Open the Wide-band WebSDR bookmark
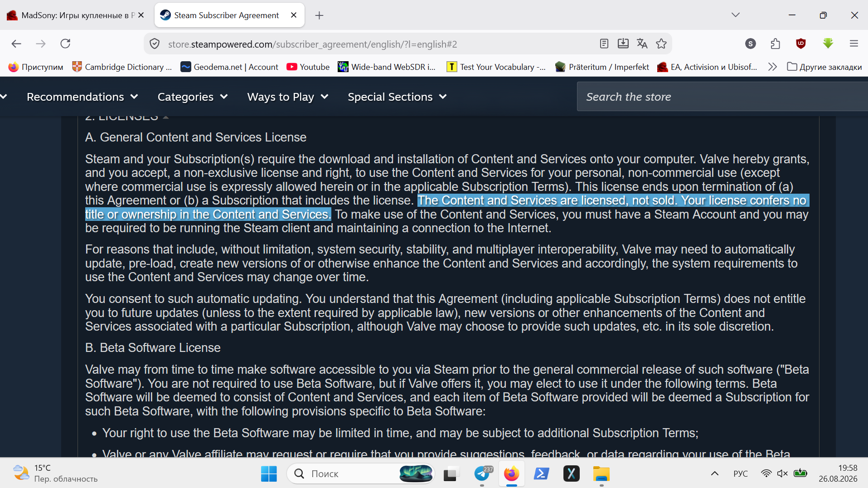 387,67
